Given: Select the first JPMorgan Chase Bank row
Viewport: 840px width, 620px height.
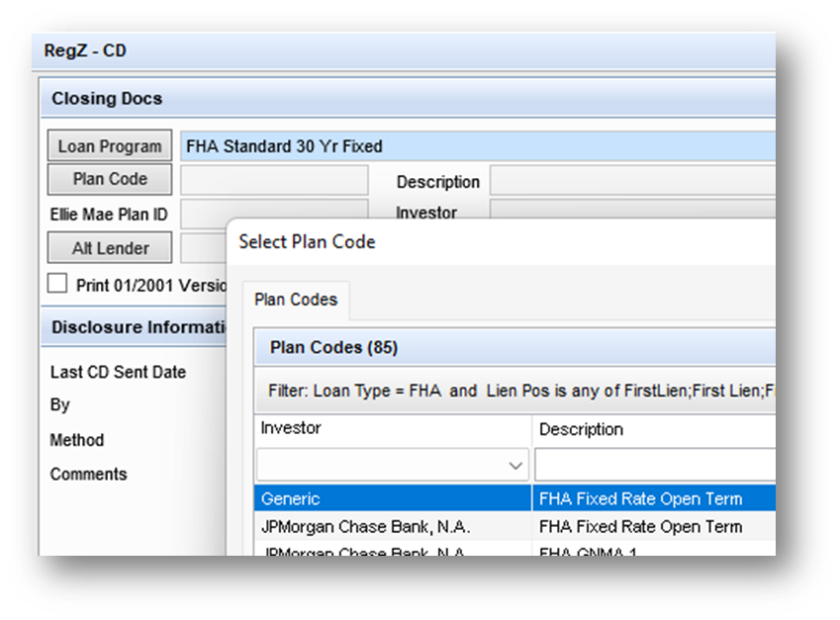Looking at the screenshot, I should click(392, 526).
